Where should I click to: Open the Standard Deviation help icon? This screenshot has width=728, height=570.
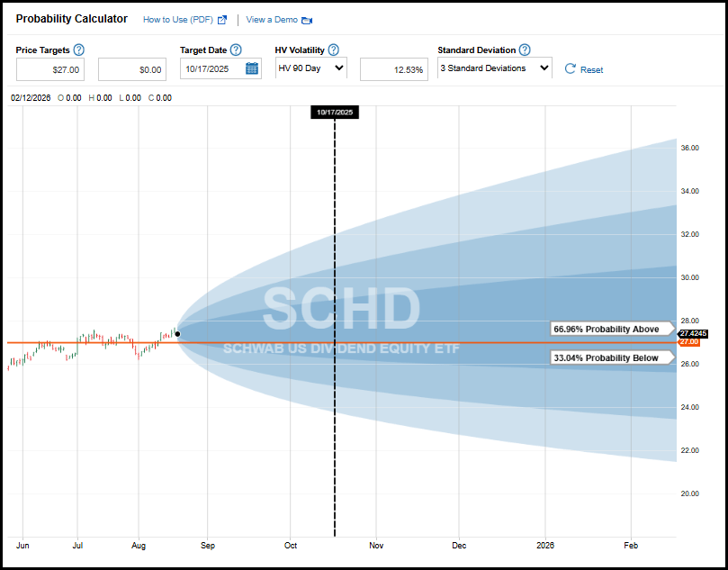(x=523, y=50)
